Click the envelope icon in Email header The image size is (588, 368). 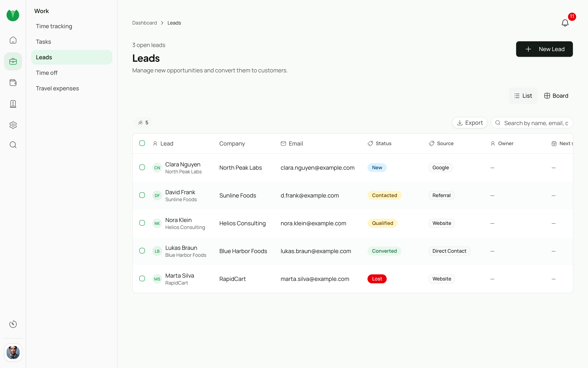[x=283, y=144]
